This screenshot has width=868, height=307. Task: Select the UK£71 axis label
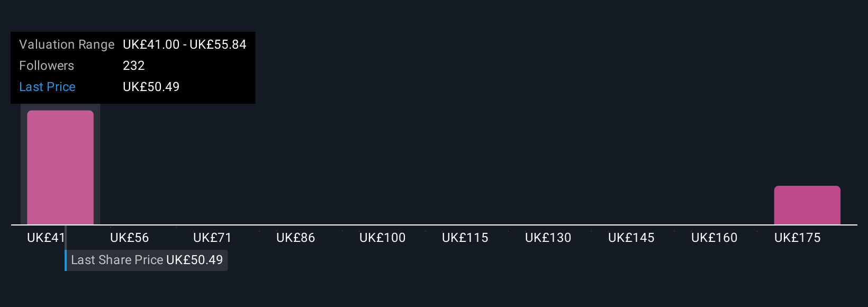coord(212,238)
